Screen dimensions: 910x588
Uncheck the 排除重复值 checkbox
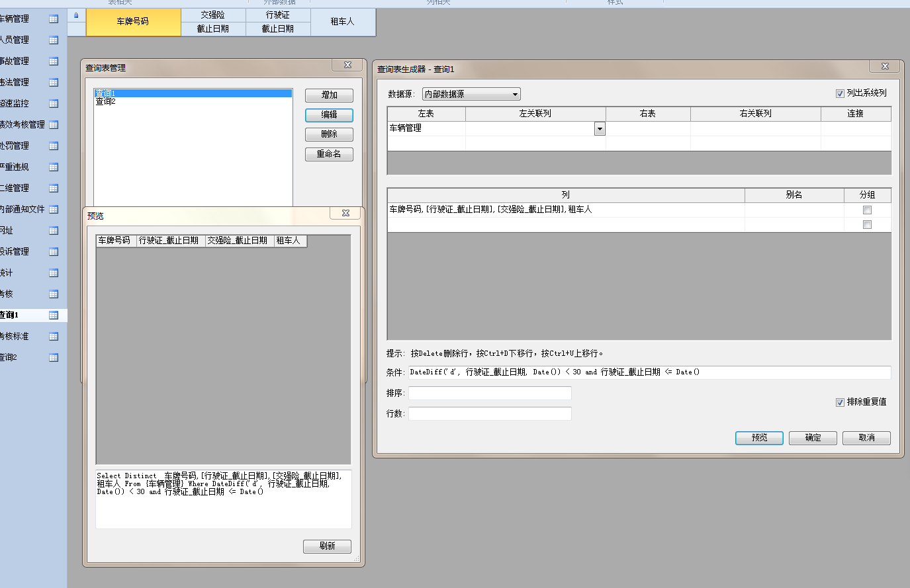point(840,402)
